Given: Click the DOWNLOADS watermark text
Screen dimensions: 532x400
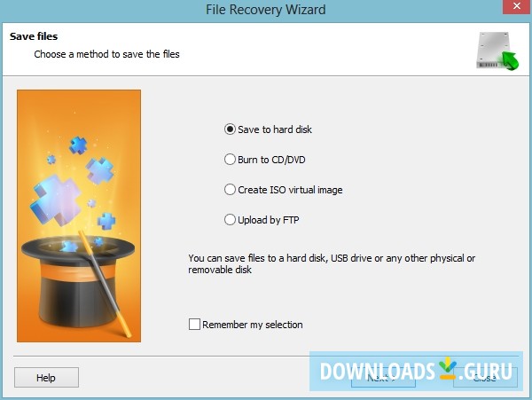Looking at the screenshot, I should click(x=378, y=372).
